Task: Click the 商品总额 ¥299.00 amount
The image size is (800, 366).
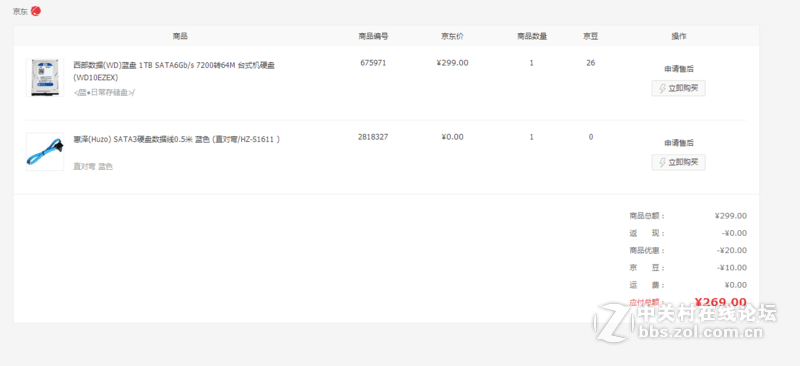Action: pyautogui.click(x=731, y=216)
